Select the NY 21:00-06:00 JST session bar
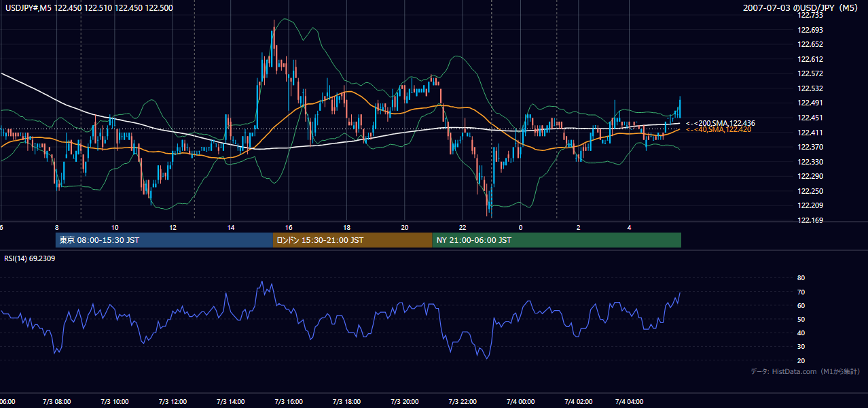The height and width of the screenshot is (408, 868). (x=557, y=240)
